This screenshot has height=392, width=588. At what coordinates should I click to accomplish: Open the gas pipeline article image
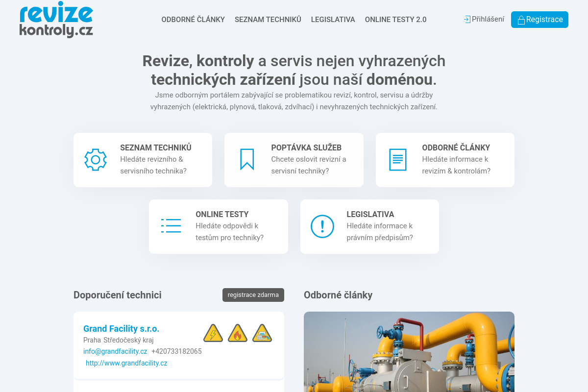pos(409,352)
